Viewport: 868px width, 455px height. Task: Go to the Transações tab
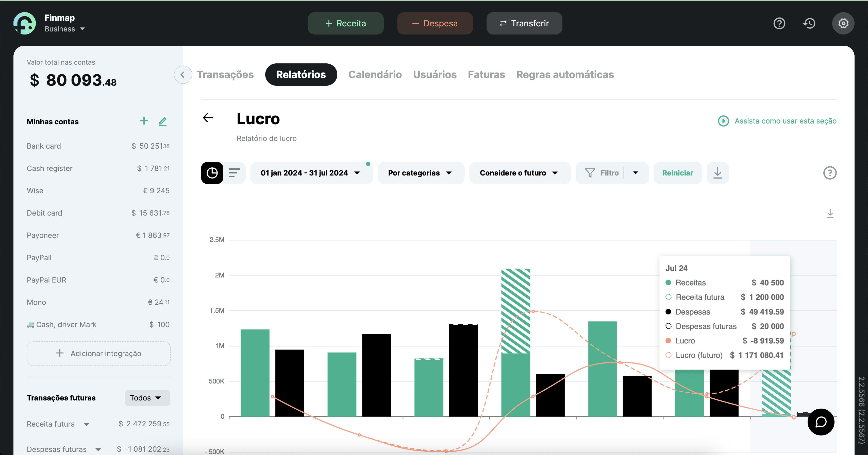click(x=225, y=75)
